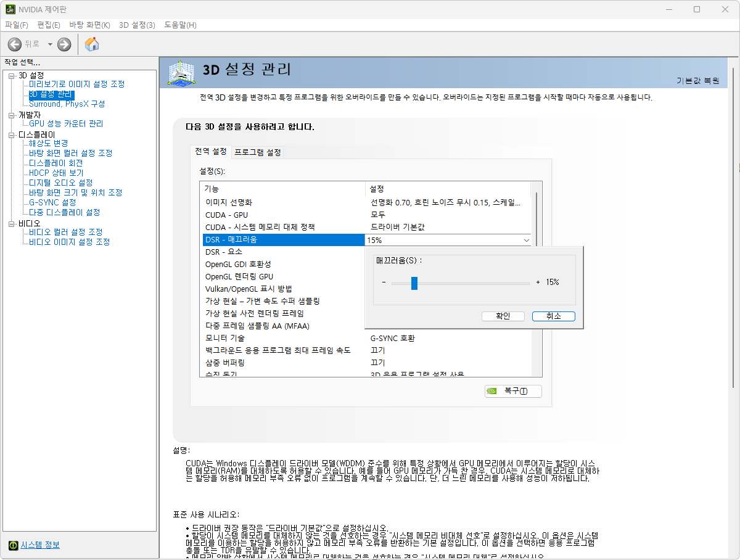Select the DSR - 요소 row

[x=284, y=252]
